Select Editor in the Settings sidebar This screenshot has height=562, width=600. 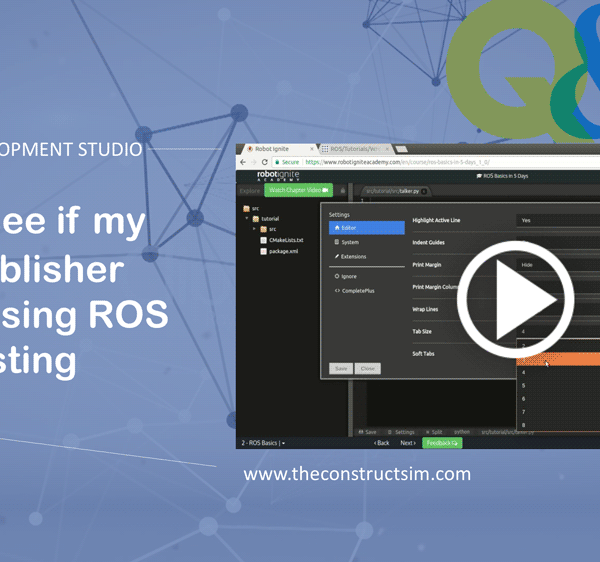pyautogui.click(x=366, y=227)
